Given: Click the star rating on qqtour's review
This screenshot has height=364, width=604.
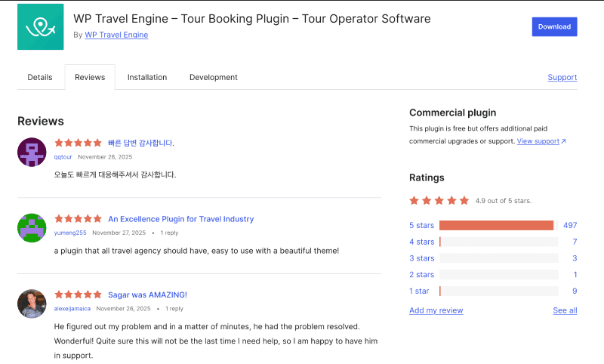Looking at the screenshot, I should point(78,143).
